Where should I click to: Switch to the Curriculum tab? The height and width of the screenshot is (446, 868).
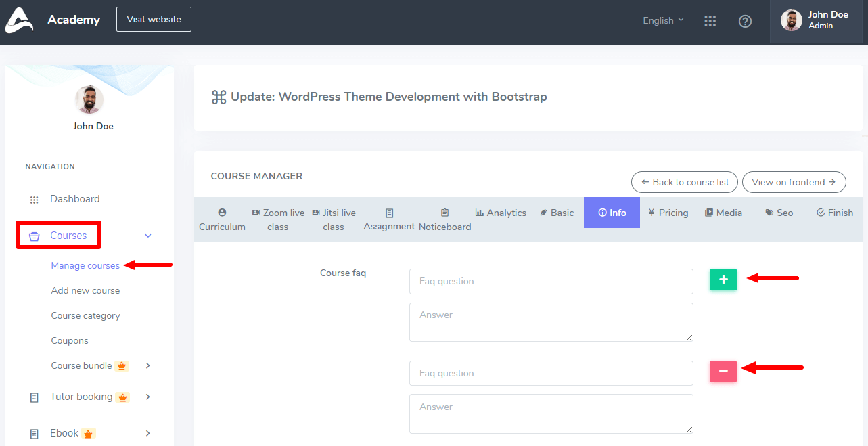(222, 220)
